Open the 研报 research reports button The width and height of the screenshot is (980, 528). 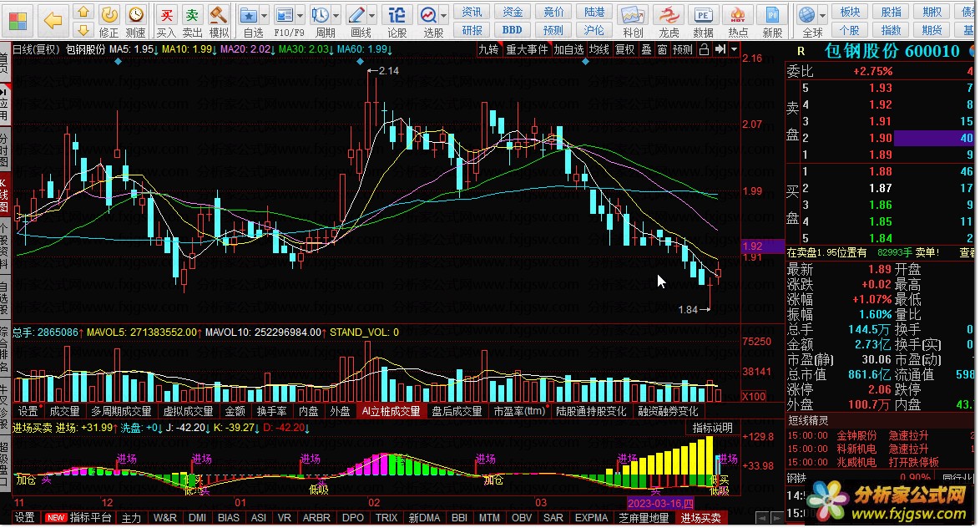[472, 29]
